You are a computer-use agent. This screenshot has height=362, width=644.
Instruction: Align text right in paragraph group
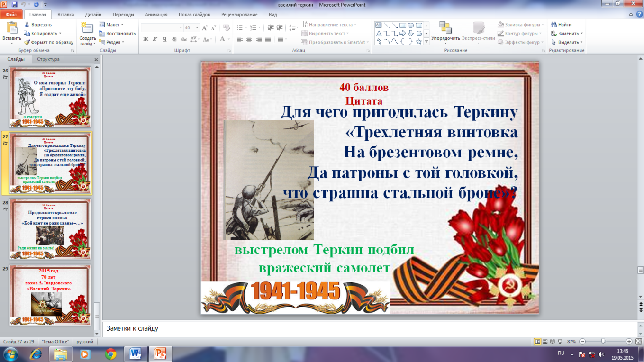point(259,39)
